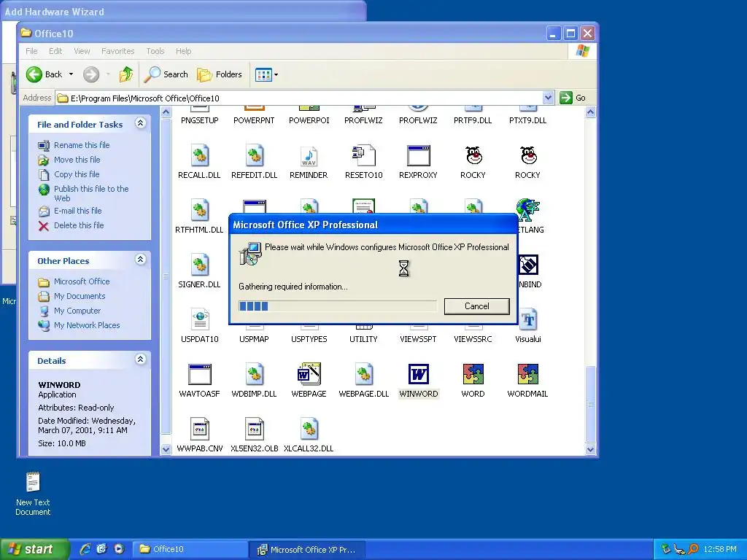Select the XL5EN32.OLB file icon
Viewport: 747px width, 560px height.
pyautogui.click(x=255, y=429)
